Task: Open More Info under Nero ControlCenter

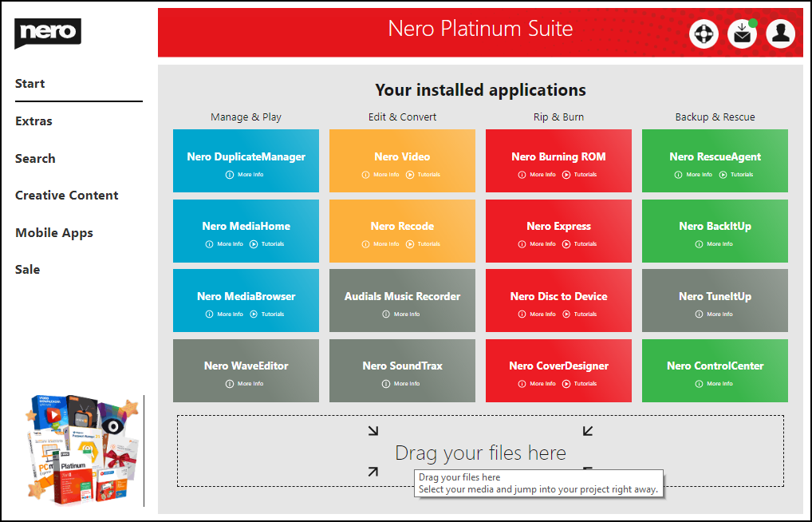Action: 714,384
